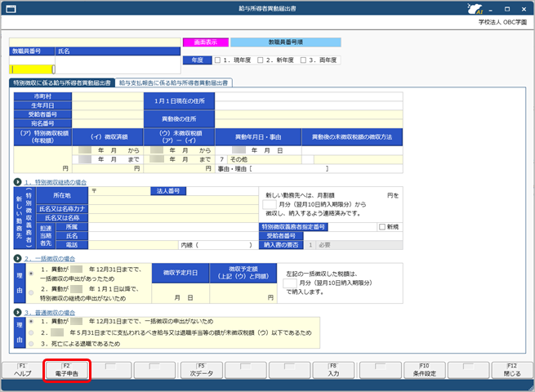
Task: Click the 生年月日 input field
Action: (108, 105)
